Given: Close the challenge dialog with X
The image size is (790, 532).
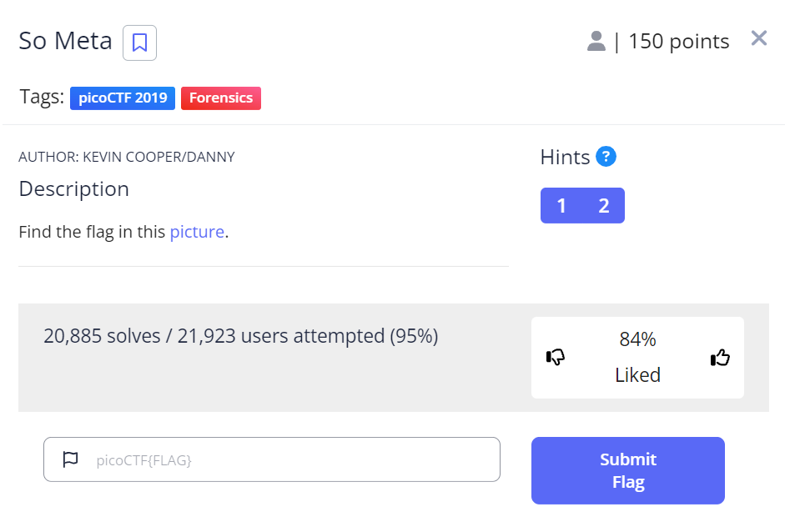Looking at the screenshot, I should pyautogui.click(x=758, y=38).
